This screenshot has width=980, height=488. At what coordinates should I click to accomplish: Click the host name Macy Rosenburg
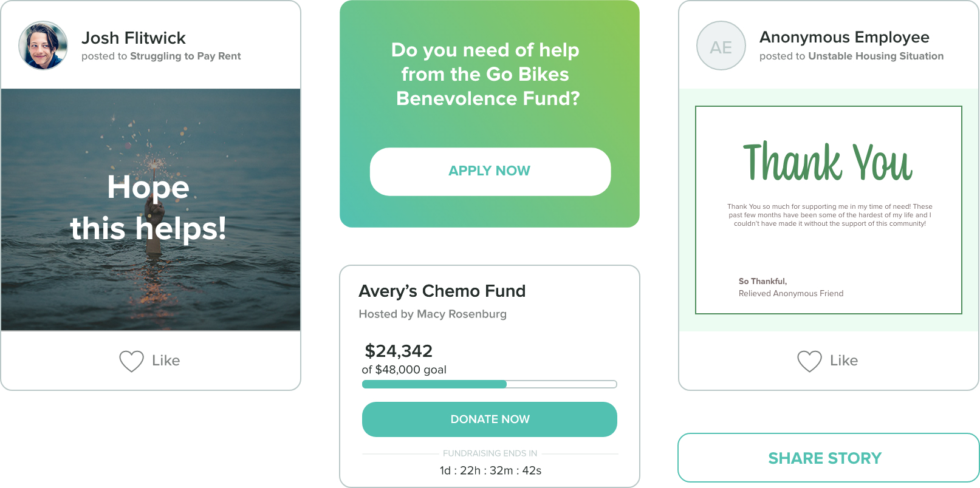click(461, 314)
